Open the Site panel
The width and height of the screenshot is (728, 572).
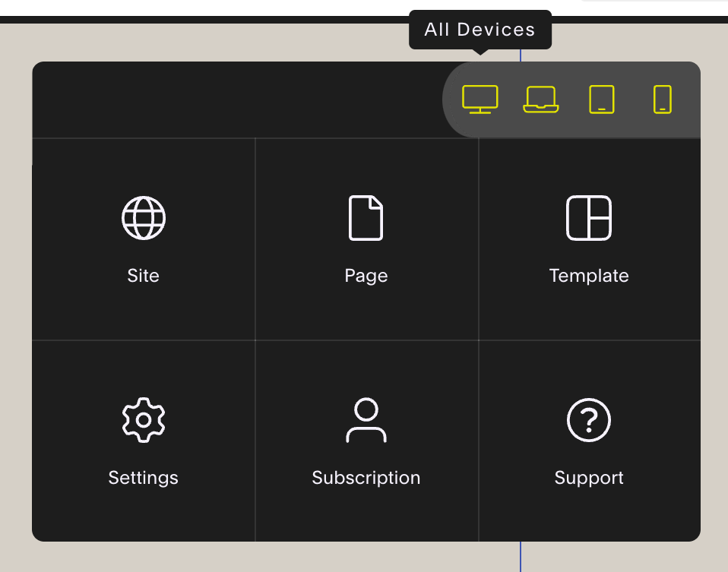tap(143, 239)
